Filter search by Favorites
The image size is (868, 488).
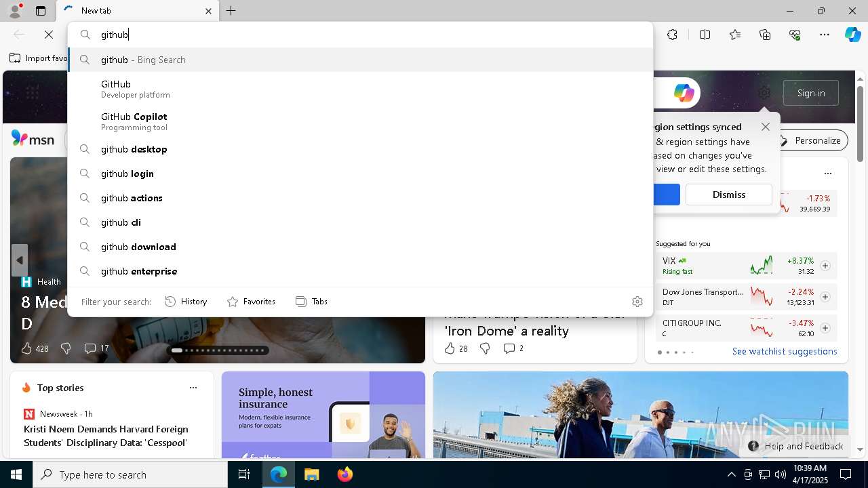[x=251, y=302]
